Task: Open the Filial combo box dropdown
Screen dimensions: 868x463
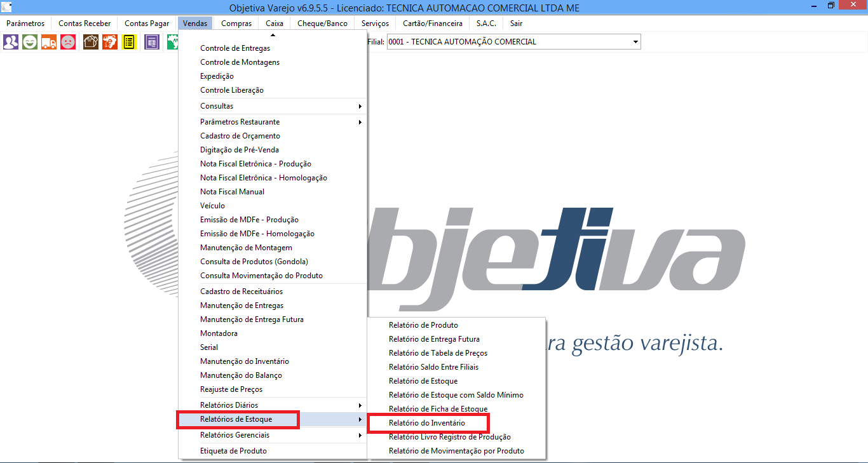Action: [635, 42]
